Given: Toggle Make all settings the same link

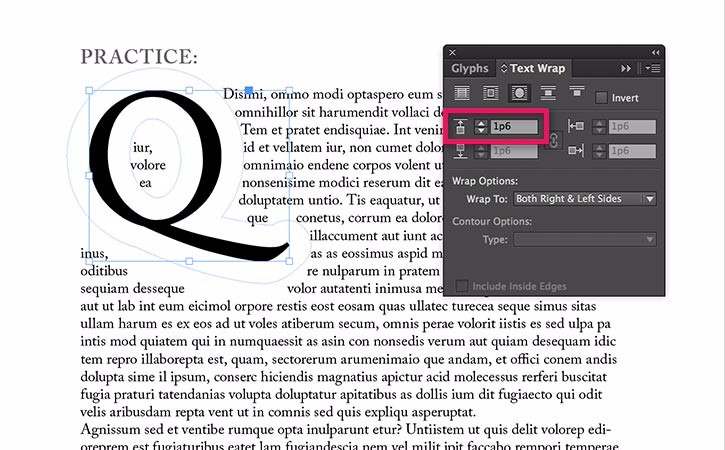Looking at the screenshot, I should tap(553, 140).
